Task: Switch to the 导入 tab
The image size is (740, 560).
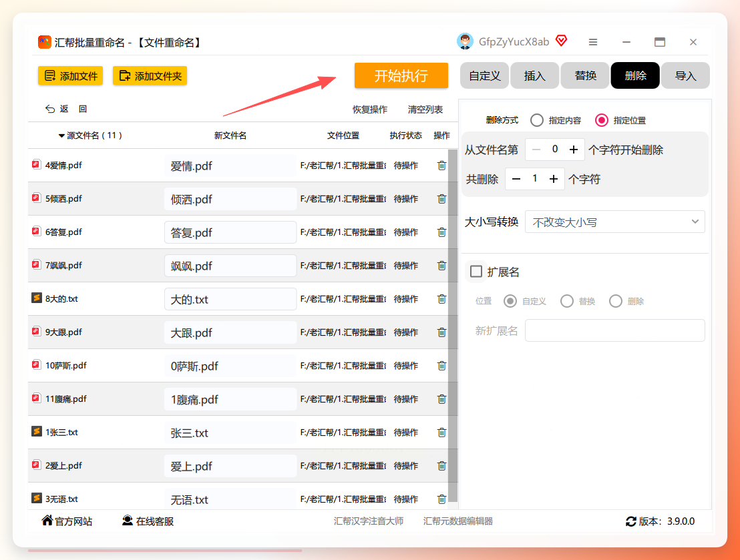Action: pyautogui.click(x=685, y=75)
